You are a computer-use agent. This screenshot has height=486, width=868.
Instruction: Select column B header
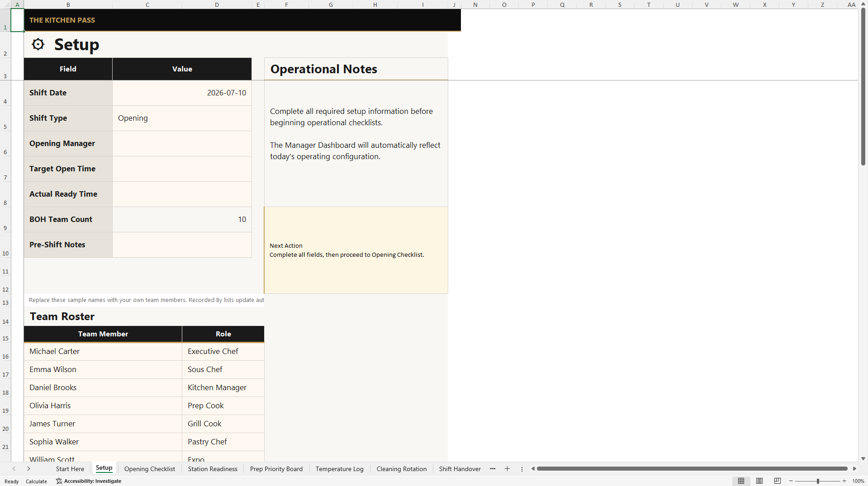point(68,5)
